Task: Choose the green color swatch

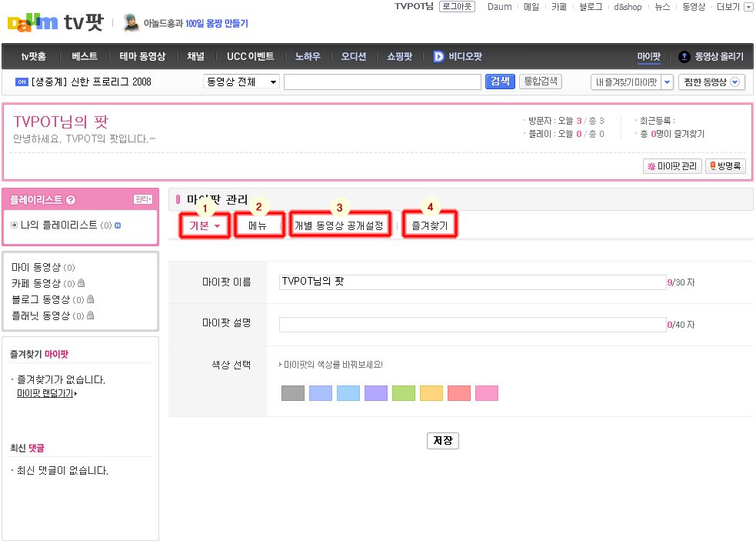Action: (404, 393)
